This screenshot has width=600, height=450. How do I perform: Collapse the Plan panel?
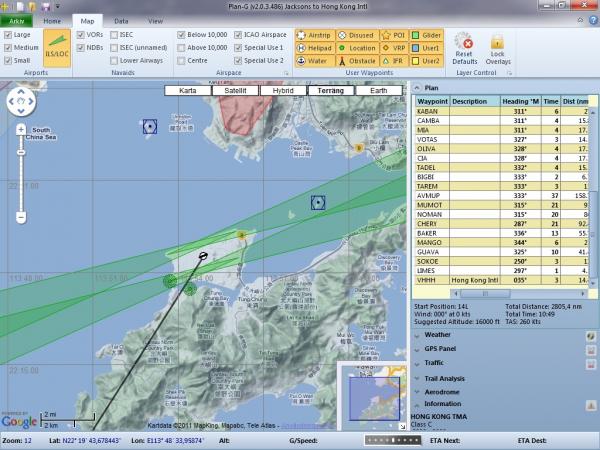(416, 87)
